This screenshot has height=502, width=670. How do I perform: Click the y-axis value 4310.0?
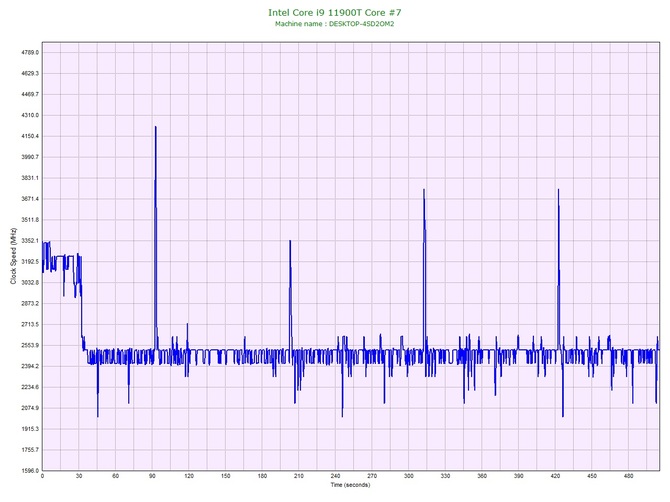point(30,115)
